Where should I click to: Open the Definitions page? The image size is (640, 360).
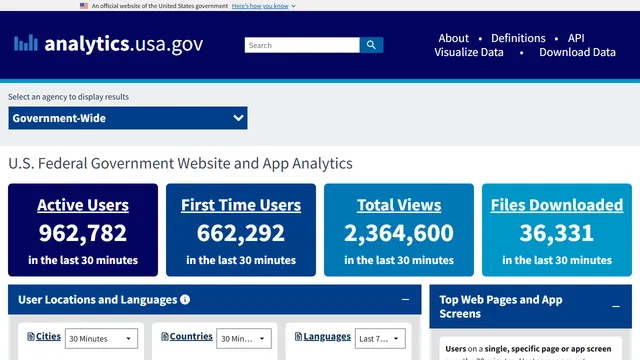pyautogui.click(x=518, y=38)
